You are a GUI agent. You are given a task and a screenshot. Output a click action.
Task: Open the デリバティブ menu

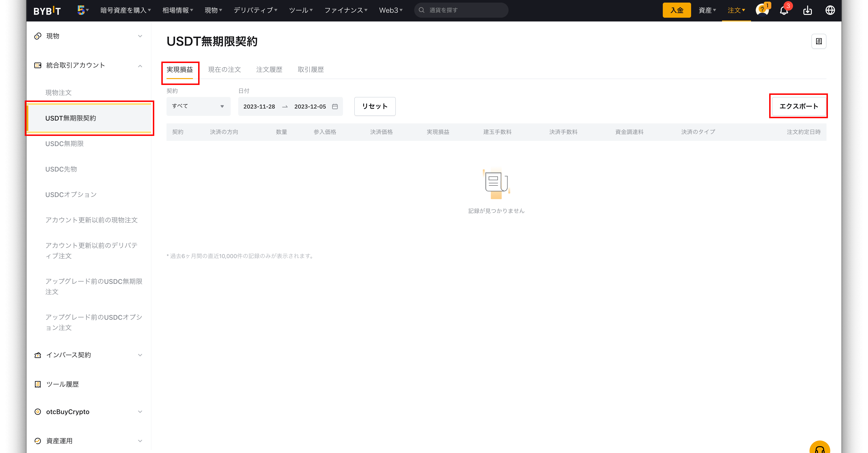coord(255,10)
